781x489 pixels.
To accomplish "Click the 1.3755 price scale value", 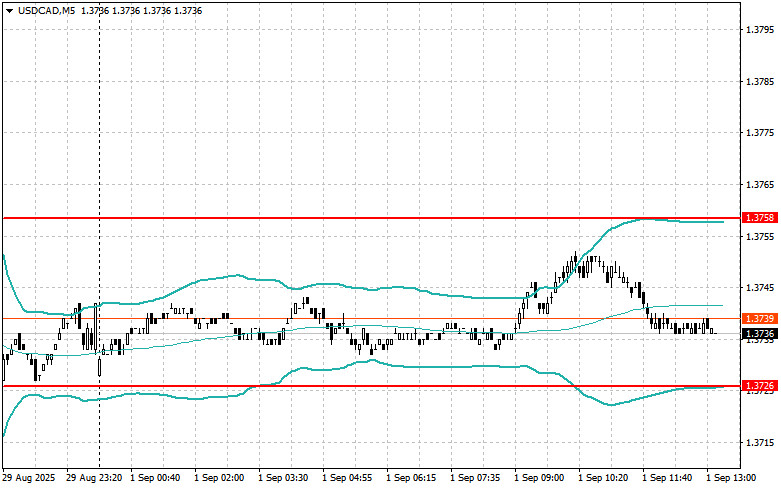I will (x=760, y=236).
